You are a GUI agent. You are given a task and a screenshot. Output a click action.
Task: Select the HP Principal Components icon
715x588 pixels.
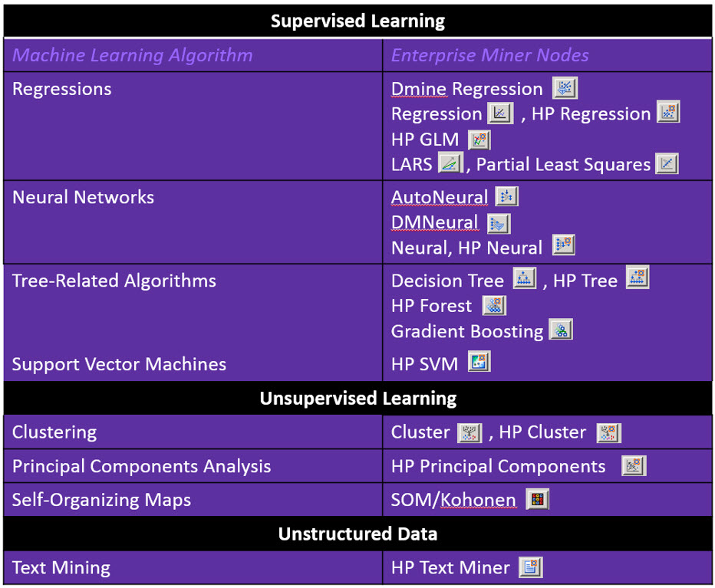point(634,465)
